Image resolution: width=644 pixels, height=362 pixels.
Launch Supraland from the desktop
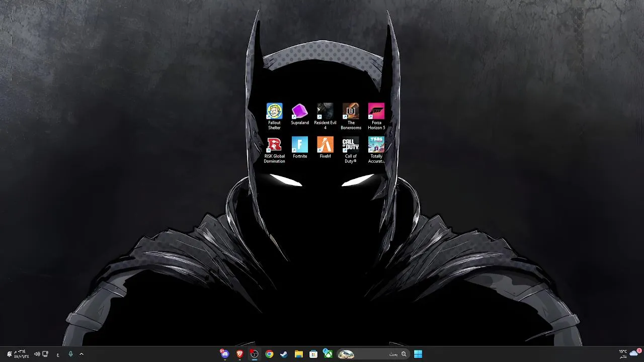(300, 115)
